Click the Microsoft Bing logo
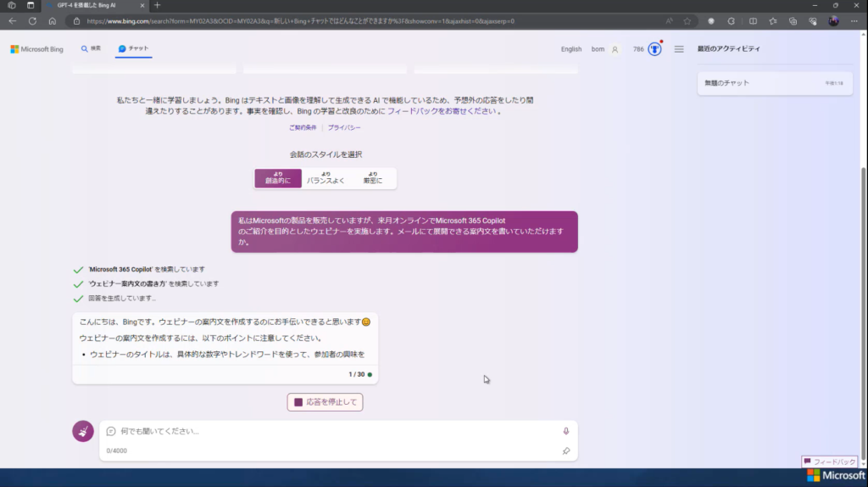 [x=36, y=49]
